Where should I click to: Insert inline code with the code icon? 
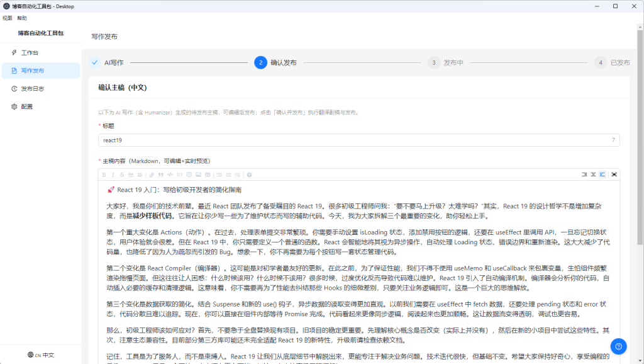(170, 175)
